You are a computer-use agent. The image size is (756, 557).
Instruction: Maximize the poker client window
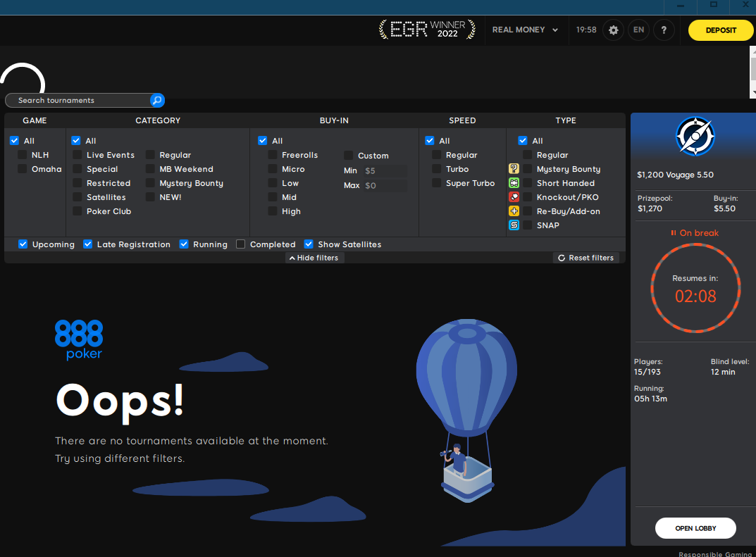tap(714, 5)
